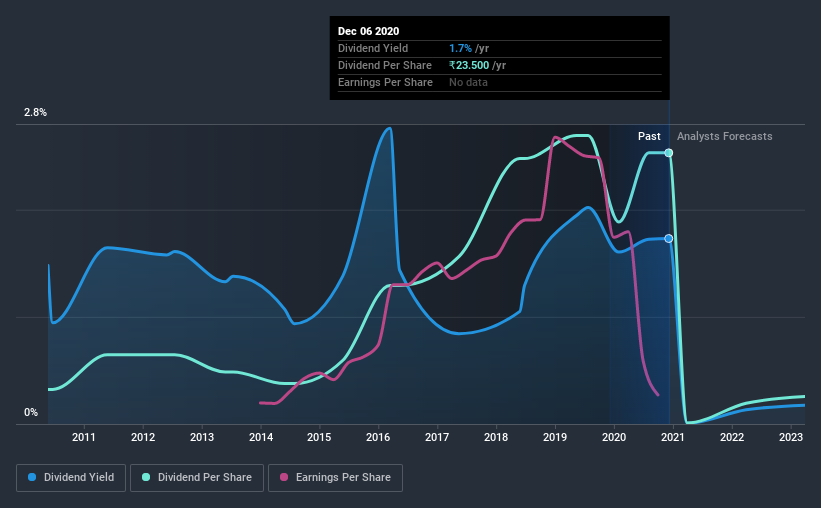Select the blue data point marker at Dec 2020
Image resolution: width=821 pixels, height=508 pixels.
(669, 238)
